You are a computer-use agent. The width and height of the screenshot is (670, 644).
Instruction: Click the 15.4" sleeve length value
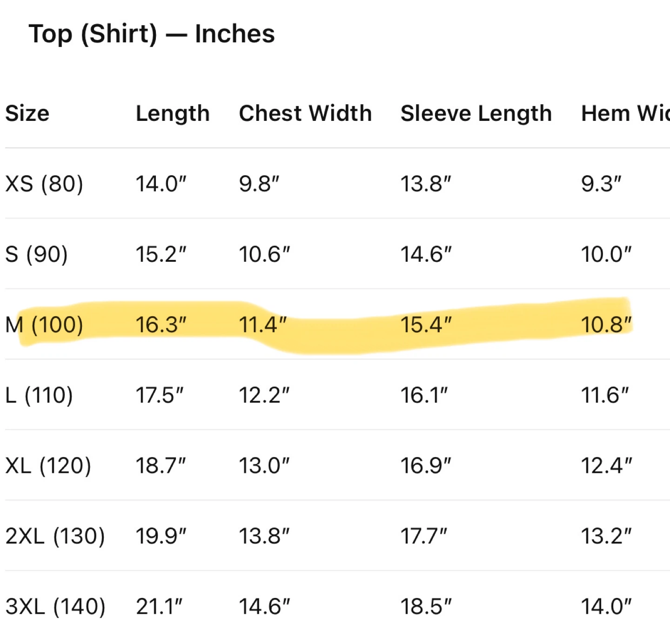pyautogui.click(x=426, y=325)
